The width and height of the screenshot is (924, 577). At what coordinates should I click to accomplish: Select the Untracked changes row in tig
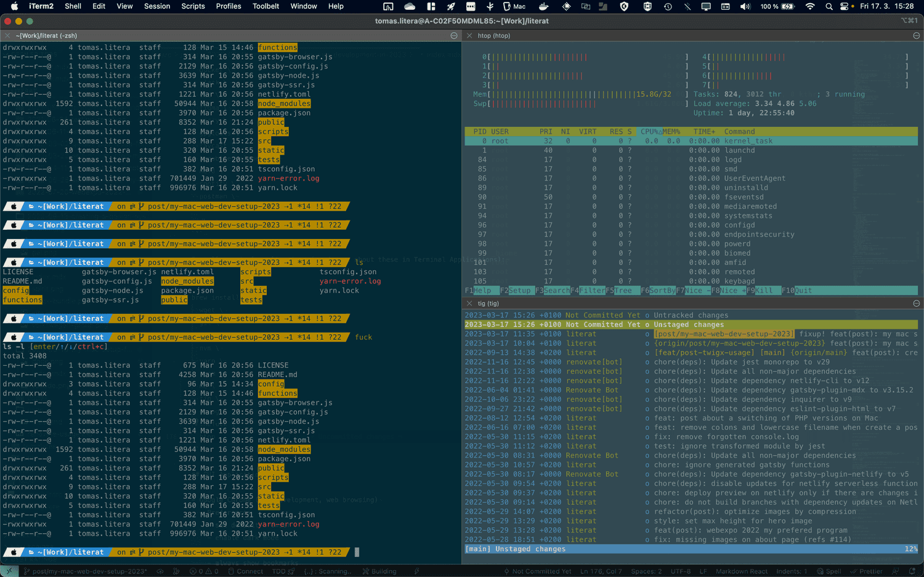691,315
